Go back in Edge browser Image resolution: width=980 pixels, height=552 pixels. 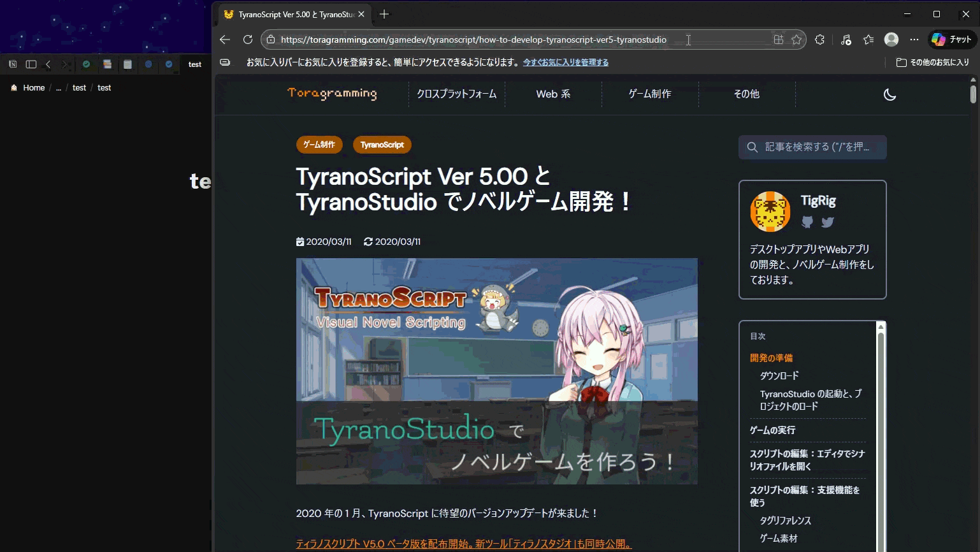click(224, 40)
